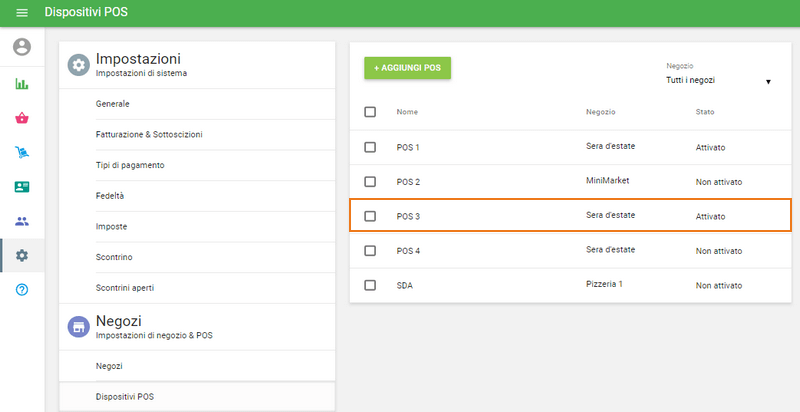Open the inventory cart icon
800x412 pixels.
tap(22, 152)
